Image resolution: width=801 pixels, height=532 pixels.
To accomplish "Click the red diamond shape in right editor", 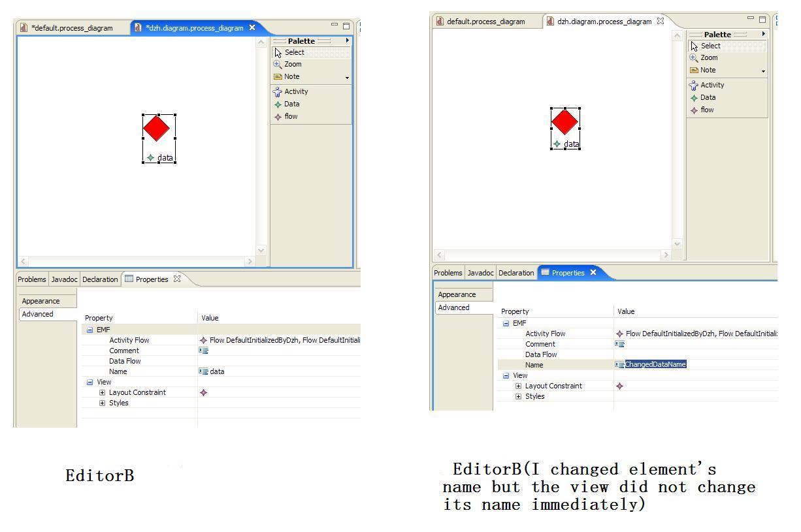I will [564, 122].
